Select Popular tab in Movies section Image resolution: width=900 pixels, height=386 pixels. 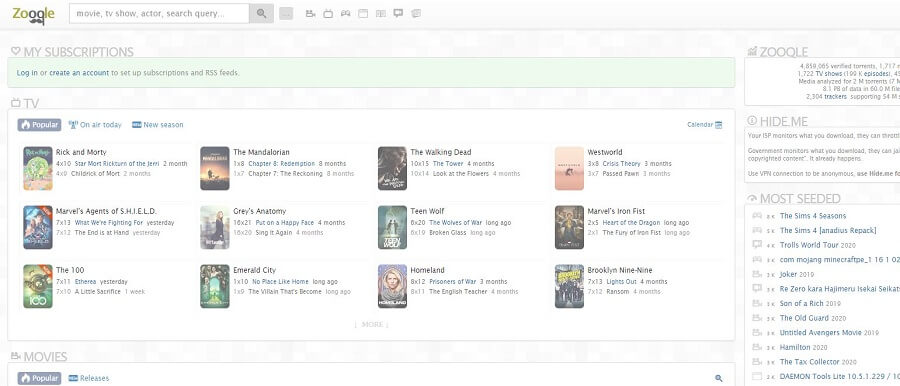40,378
